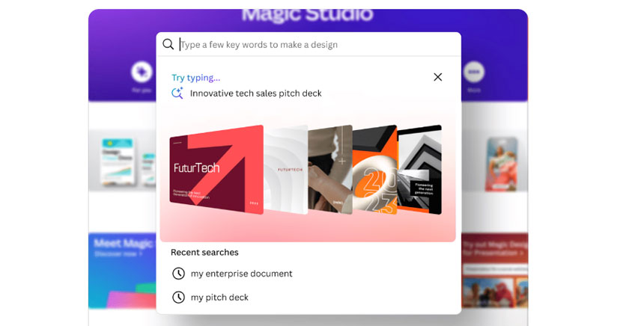Open the black geometric template thumbnail
The image size is (644, 326).
420,169
